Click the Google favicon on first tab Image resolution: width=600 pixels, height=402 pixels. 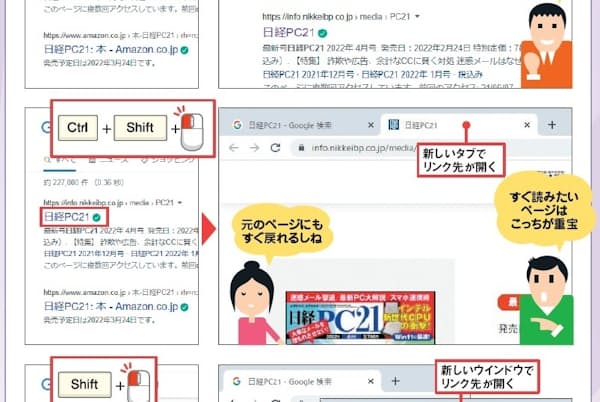[237, 125]
